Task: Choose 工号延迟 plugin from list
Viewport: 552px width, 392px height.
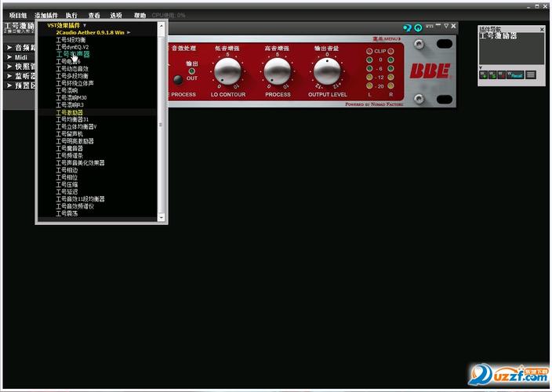Action: [x=67, y=191]
